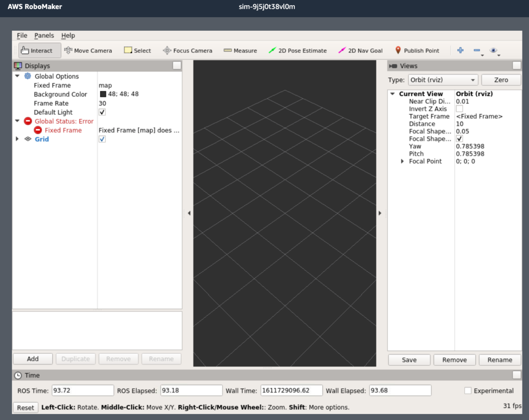Click the Displays panel float button
529x420 pixels.
(177, 65)
